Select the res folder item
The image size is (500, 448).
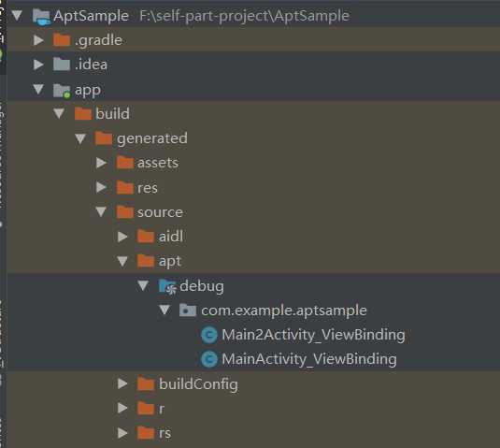(x=136, y=188)
